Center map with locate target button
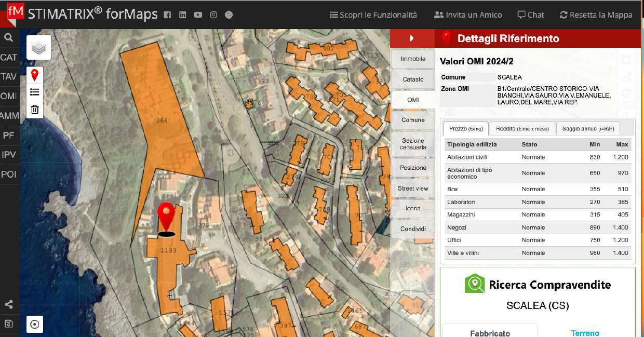 click(x=35, y=324)
